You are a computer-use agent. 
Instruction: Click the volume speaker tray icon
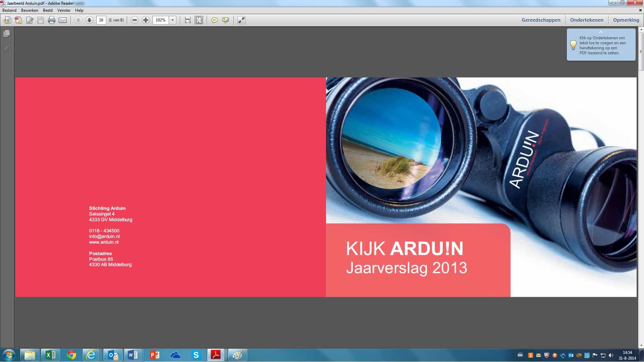611,355
